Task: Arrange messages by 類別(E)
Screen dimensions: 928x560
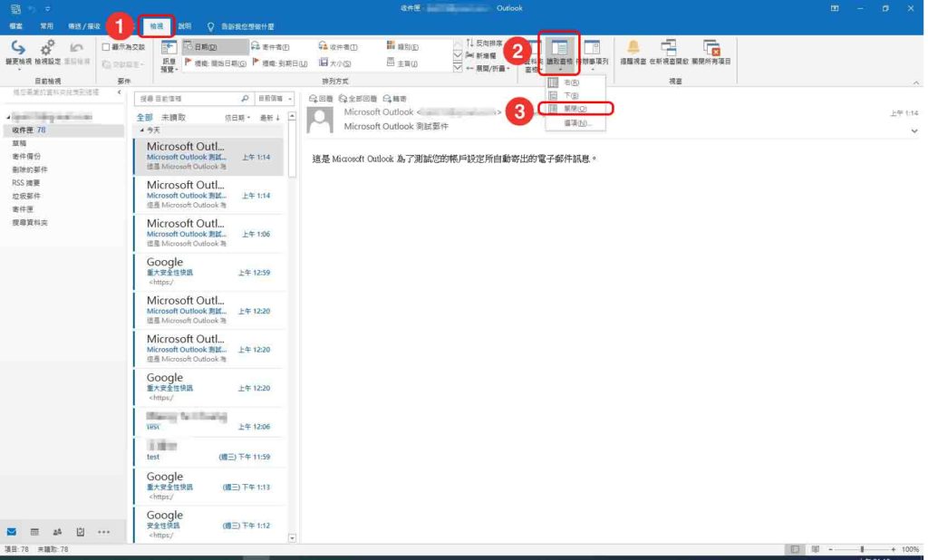Action: click(403, 47)
